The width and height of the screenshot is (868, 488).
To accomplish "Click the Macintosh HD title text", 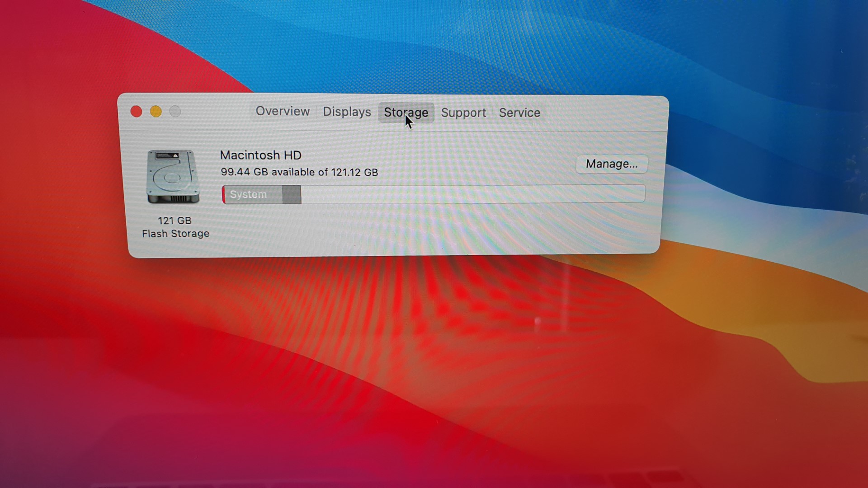I will (x=260, y=155).
